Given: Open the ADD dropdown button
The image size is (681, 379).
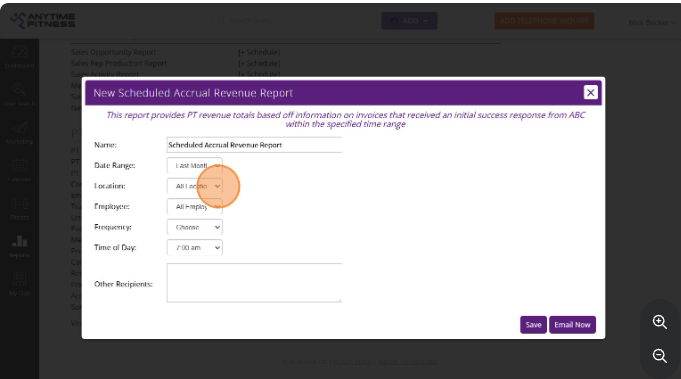Looking at the screenshot, I should pyautogui.click(x=409, y=21).
